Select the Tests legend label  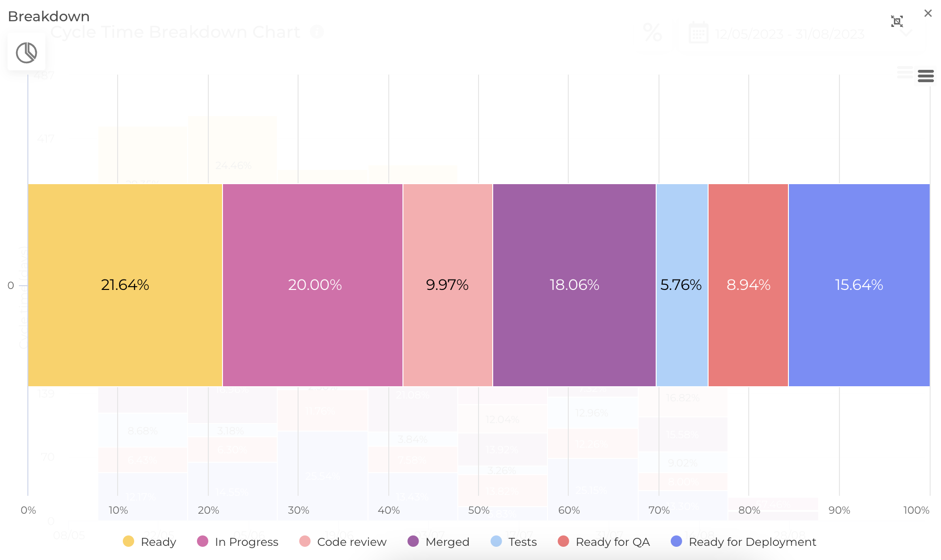[522, 542]
